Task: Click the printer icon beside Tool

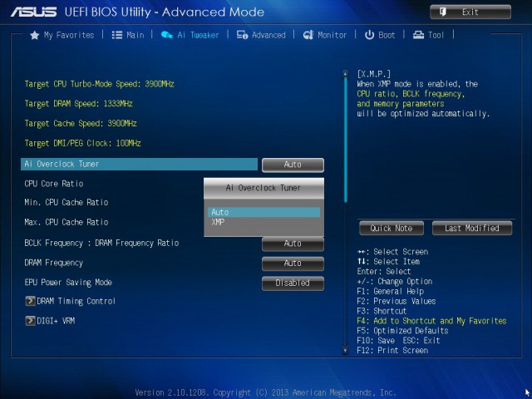Action: [418, 35]
